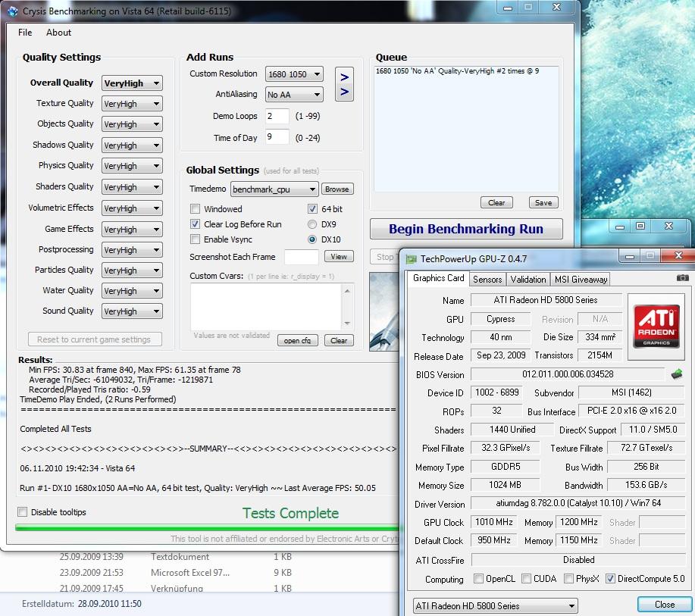The width and height of the screenshot is (695, 616).
Task: Open the Texture Quality dropdown
Action: pyautogui.click(x=132, y=104)
